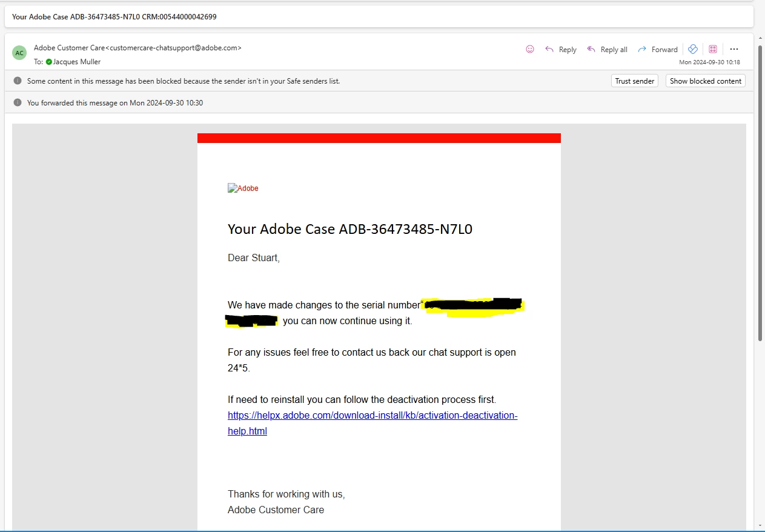Click the 'Your Adobe Case ADB-36473485-N7L0' heading

350,229
